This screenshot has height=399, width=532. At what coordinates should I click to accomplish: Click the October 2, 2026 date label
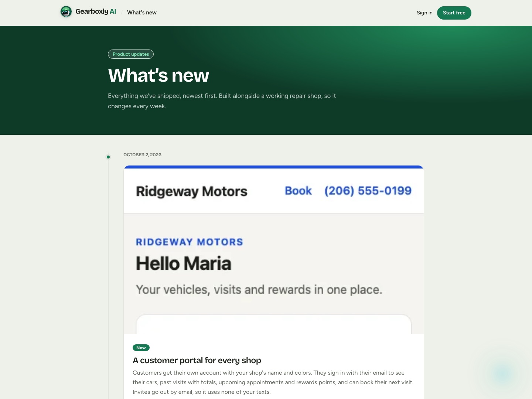tap(142, 155)
